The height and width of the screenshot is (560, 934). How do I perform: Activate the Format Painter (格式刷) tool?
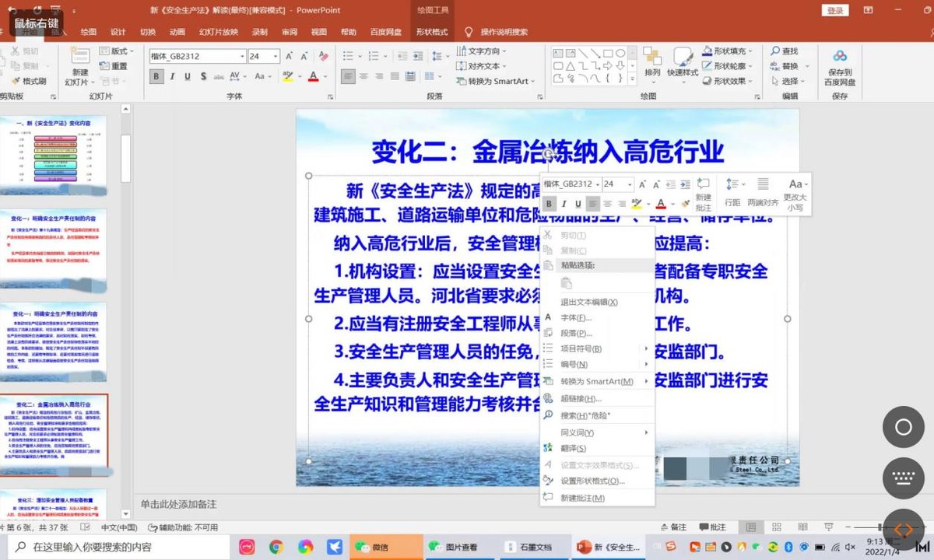(33, 80)
